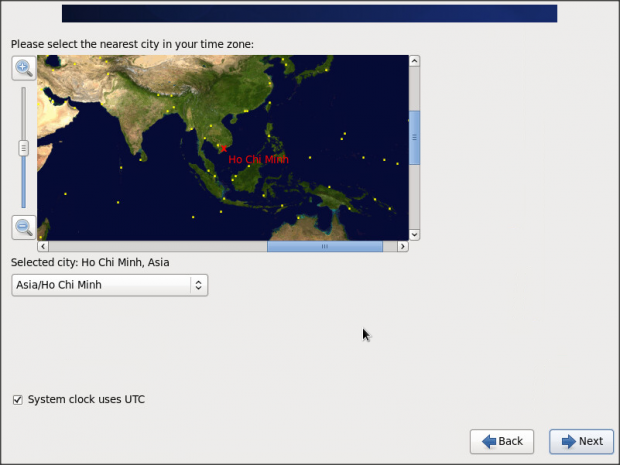The image size is (620, 465).
Task: Open the Asia/Ho Chi Minh time zone dropdown
Action: tap(108, 285)
